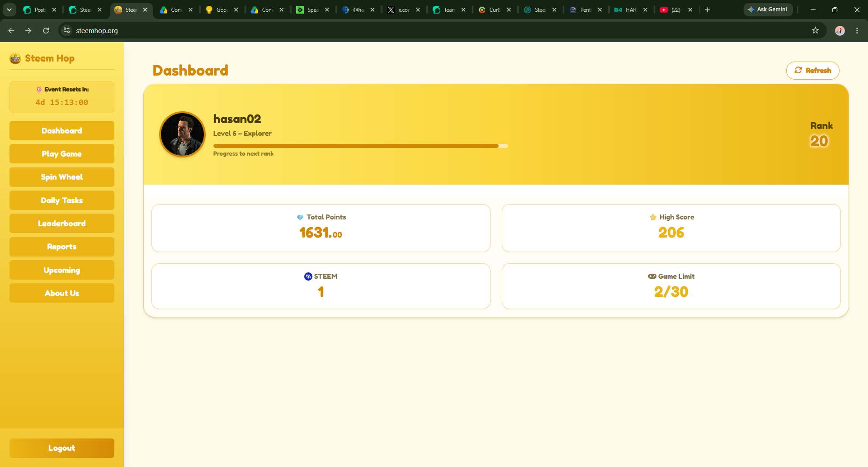Click the browser forward arrow
Viewport: 868px width, 467px height.
point(28,30)
